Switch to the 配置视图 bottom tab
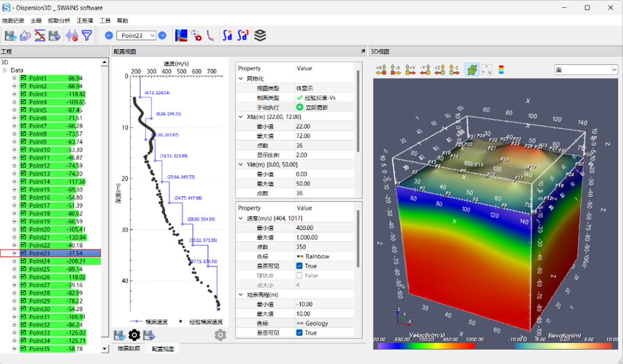The width and height of the screenshot is (623, 364). 163,349
